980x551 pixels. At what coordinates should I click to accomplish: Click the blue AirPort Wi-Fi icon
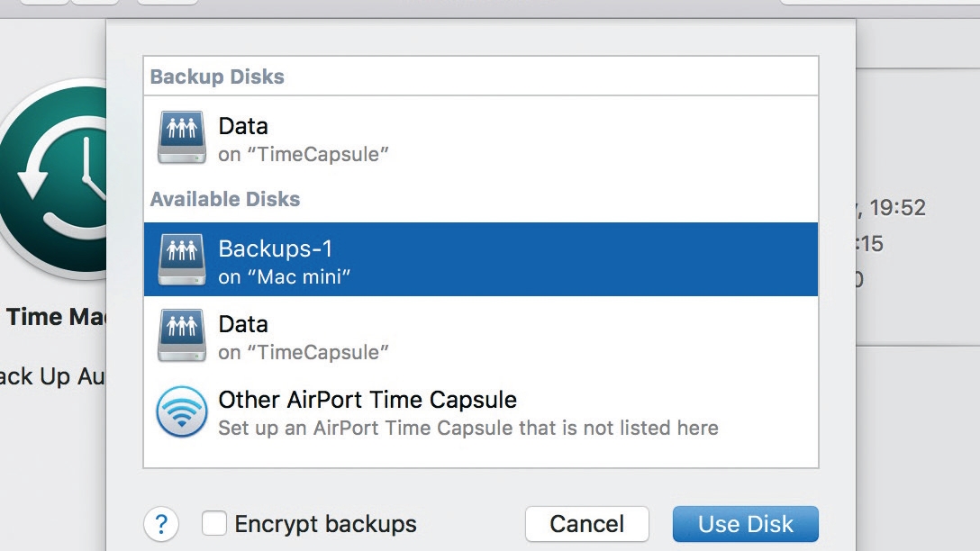(181, 411)
